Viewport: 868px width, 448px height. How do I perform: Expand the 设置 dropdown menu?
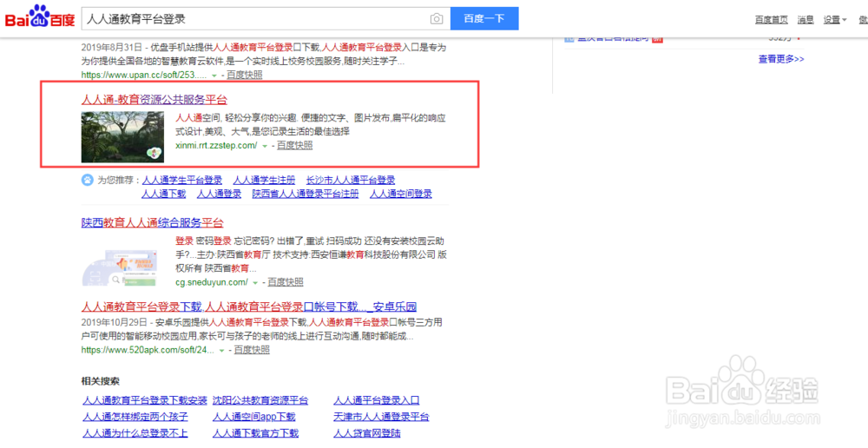[835, 20]
